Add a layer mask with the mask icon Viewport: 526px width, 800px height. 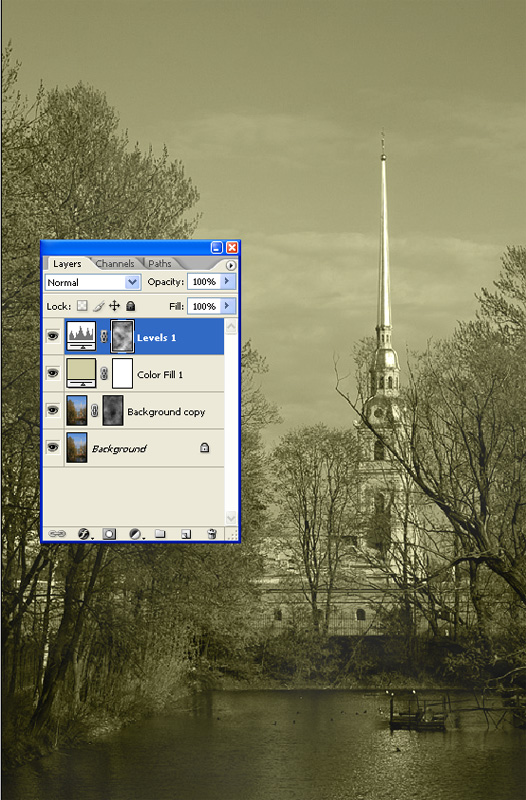point(109,534)
